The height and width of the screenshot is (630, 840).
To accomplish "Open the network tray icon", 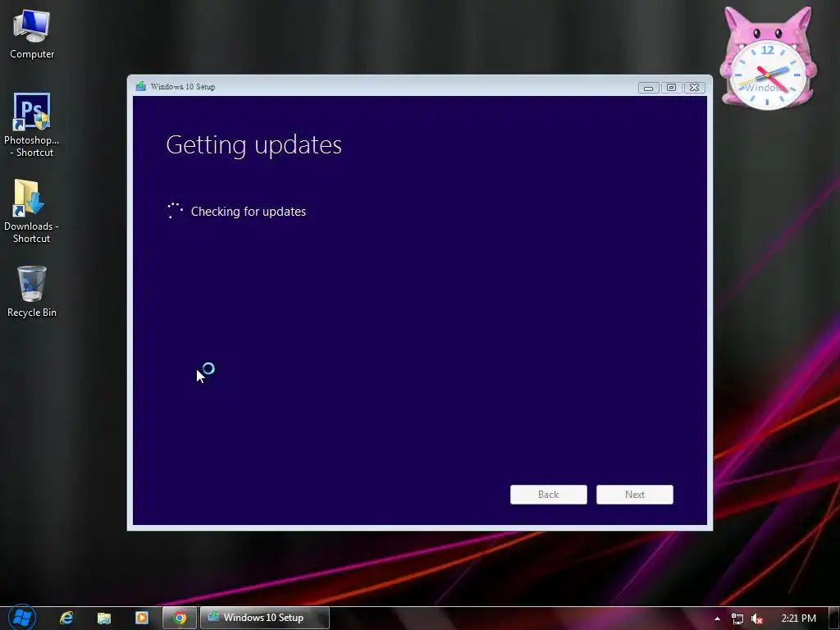I will (x=737, y=619).
